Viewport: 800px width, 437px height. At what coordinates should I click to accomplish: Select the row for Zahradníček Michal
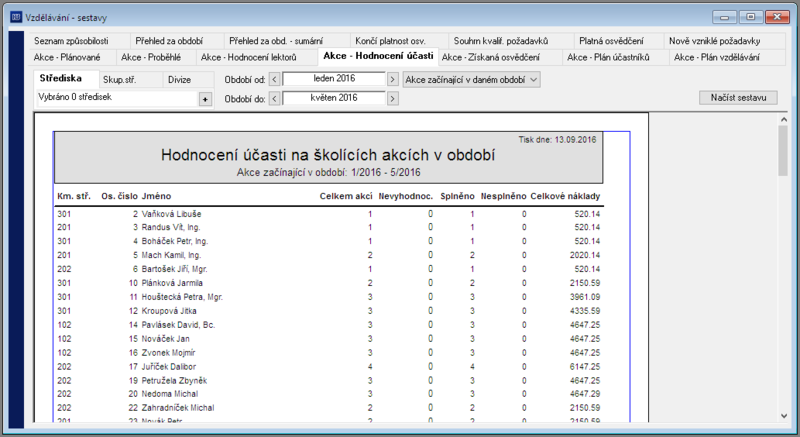click(329, 408)
